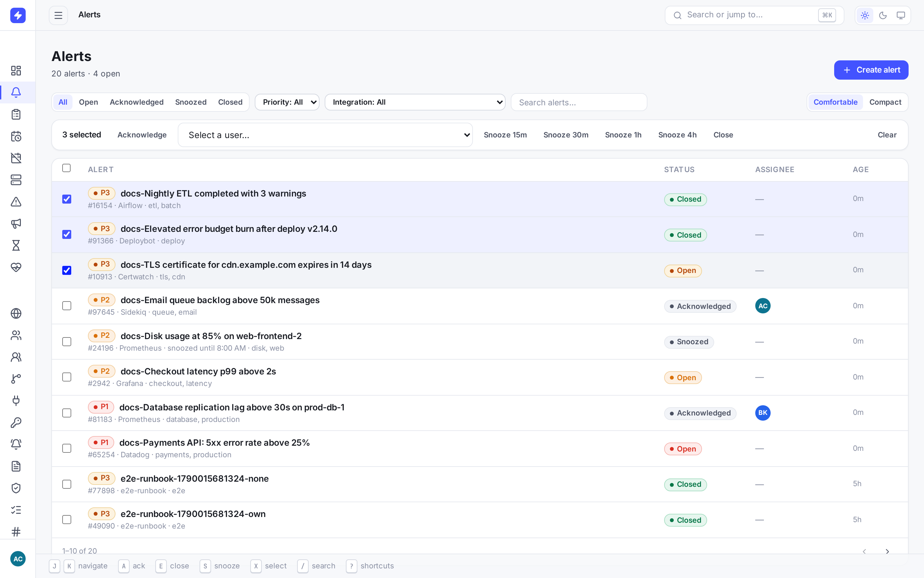The image size is (924, 578).
Task: Open the Payments API 5xx error alert
Action: (x=215, y=443)
